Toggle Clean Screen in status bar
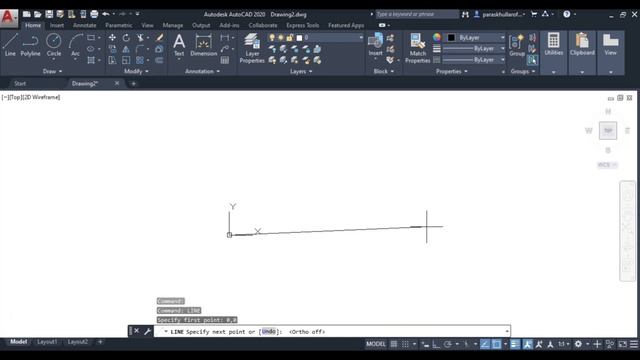 (622, 344)
